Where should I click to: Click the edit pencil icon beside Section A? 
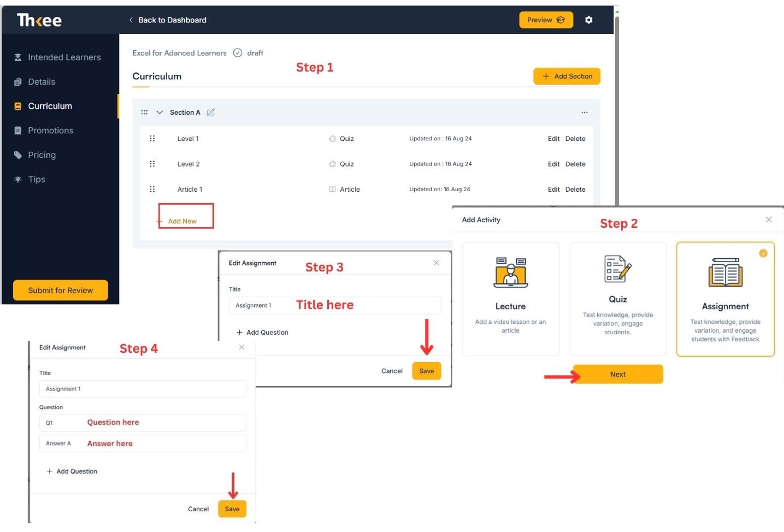click(x=211, y=113)
